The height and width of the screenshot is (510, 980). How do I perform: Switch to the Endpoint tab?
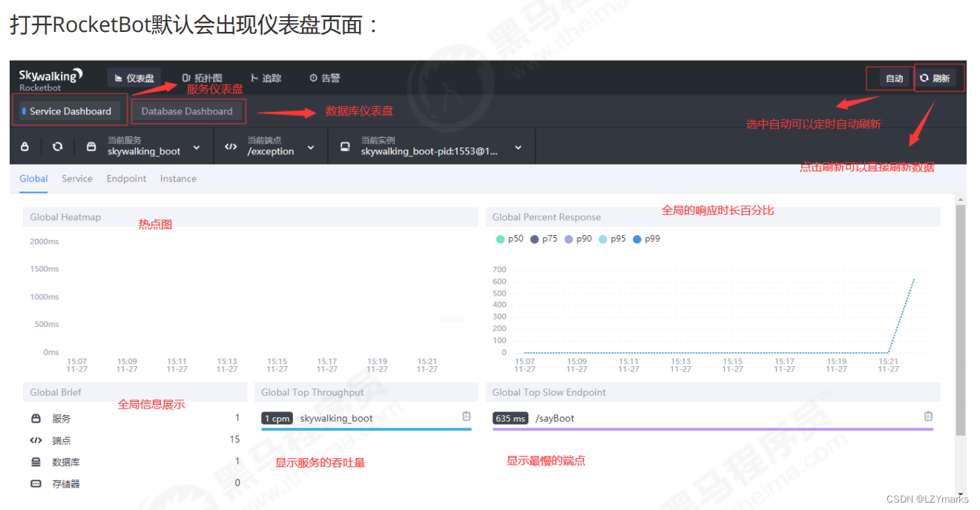tap(126, 179)
